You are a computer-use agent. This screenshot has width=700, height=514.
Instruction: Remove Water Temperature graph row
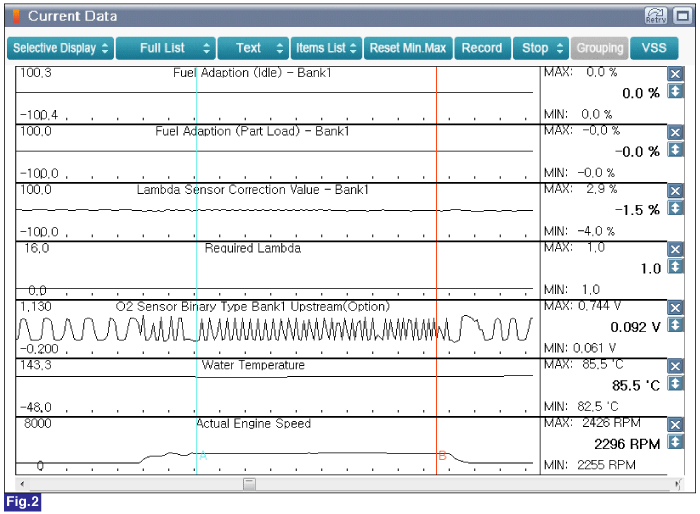pyautogui.click(x=675, y=366)
